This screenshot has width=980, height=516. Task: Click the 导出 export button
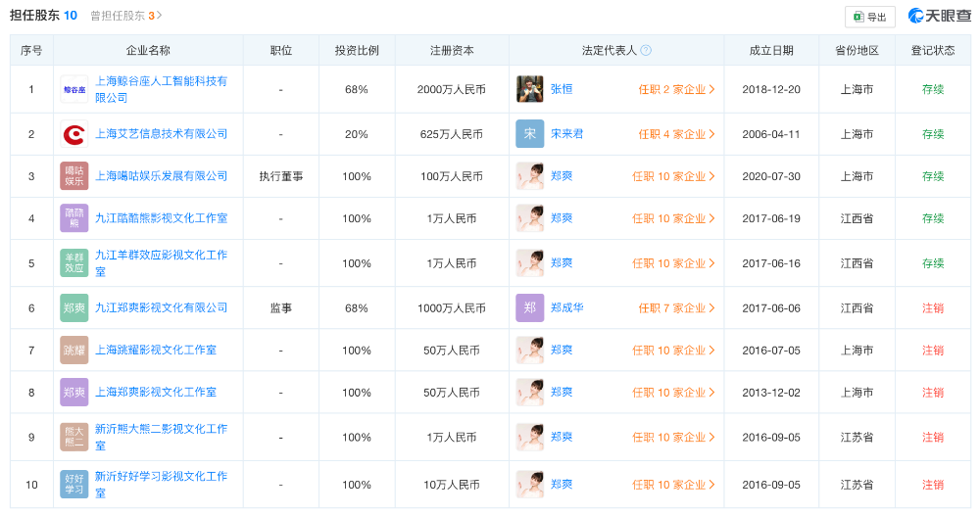[x=870, y=17]
